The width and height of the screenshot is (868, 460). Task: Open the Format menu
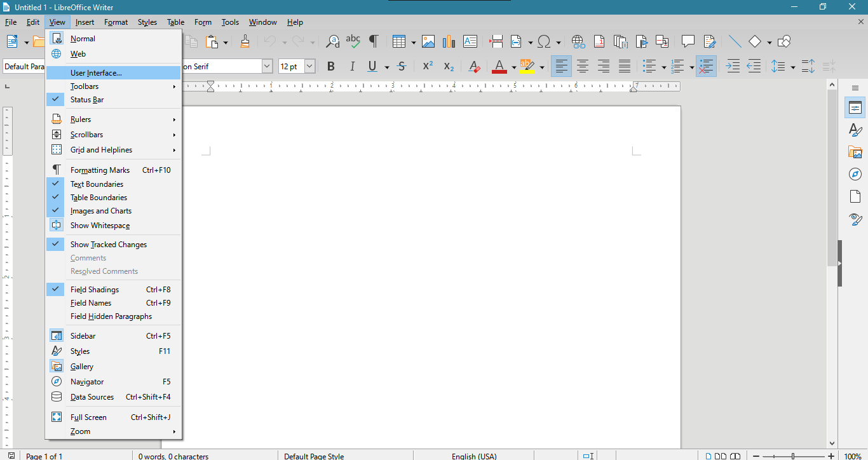(x=116, y=22)
